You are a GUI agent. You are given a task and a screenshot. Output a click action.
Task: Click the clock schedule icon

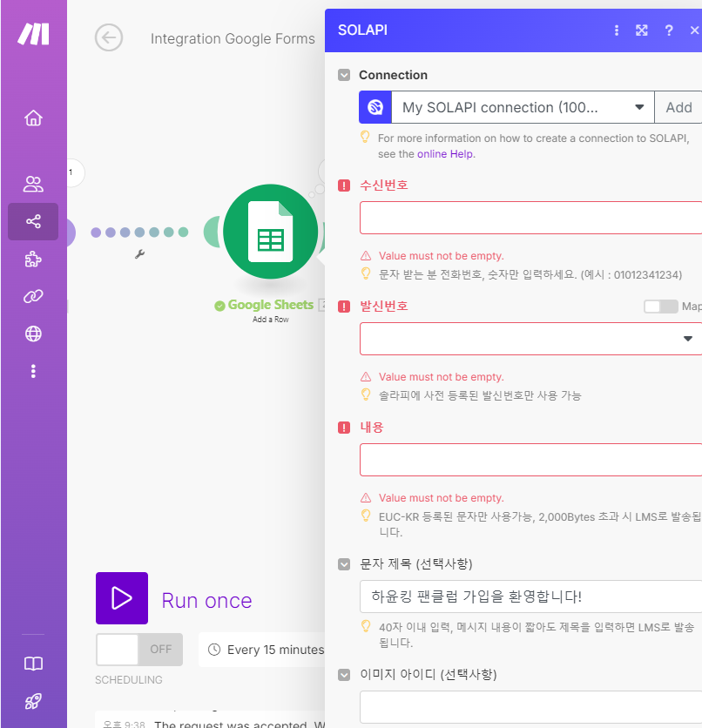214,650
